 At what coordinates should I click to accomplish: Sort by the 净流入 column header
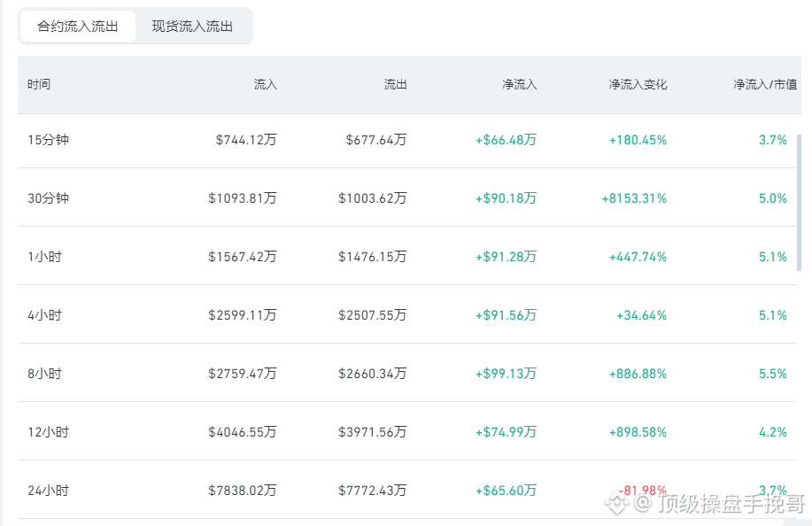[520, 84]
